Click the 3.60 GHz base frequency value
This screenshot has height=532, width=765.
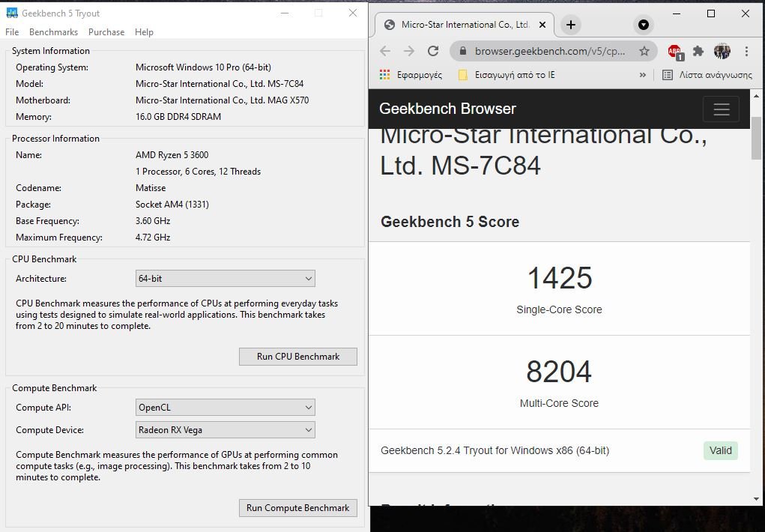[x=153, y=221]
